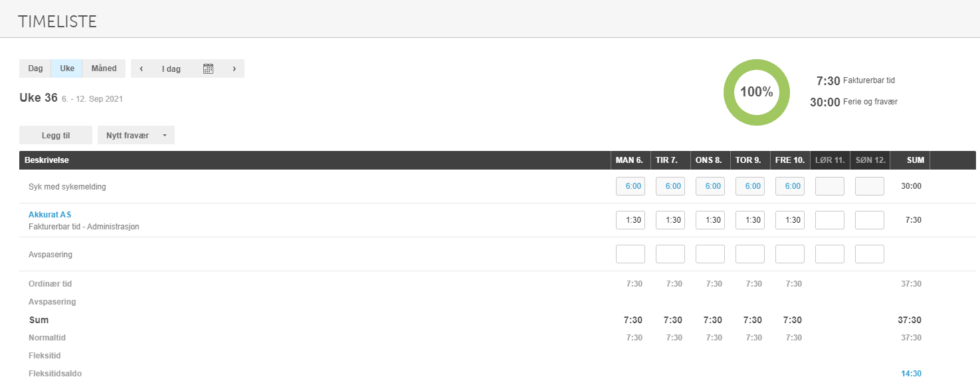This screenshot has width=980, height=391.
Task: Switch to Dag view
Action: tap(35, 68)
